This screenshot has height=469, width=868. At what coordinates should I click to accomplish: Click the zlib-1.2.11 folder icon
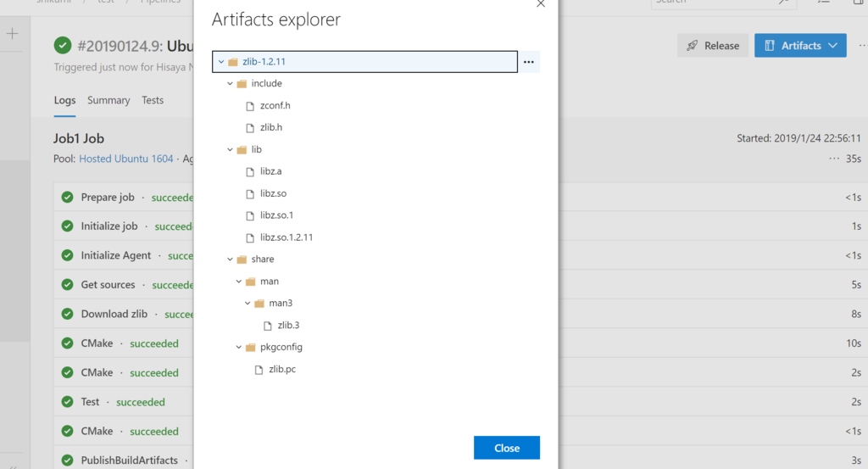pyautogui.click(x=233, y=62)
